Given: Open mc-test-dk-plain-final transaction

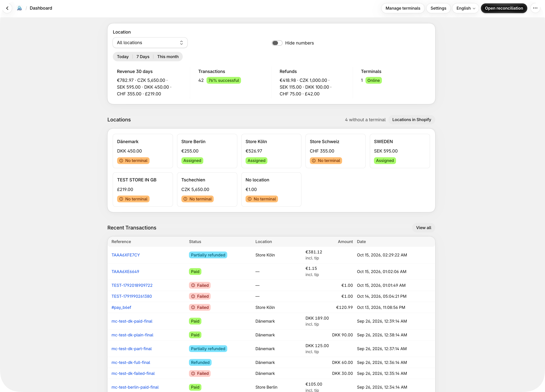Looking at the screenshot, I should (132, 335).
